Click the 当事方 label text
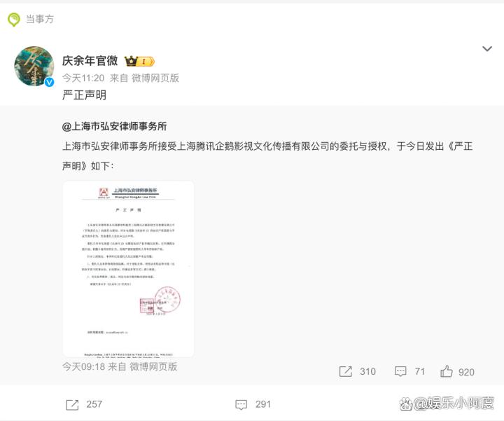This screenshot has width=504, height=421. [39, 20]
